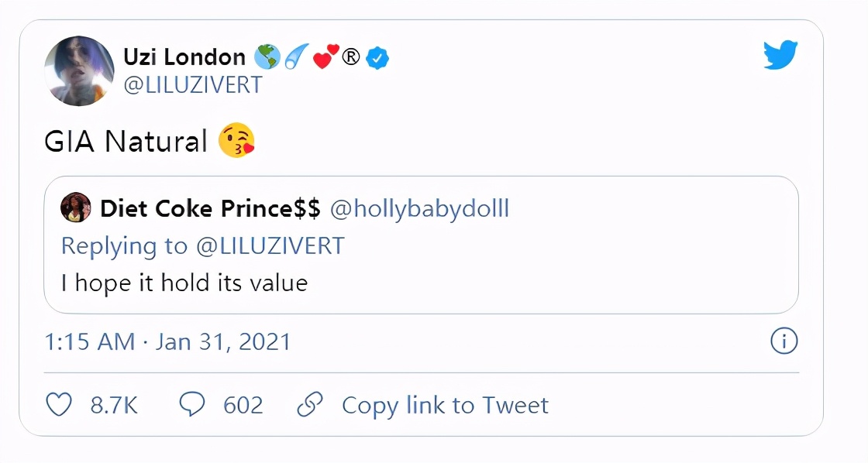Click the reply speech bubble icon
868x463 pixels.
[x=192, y=405]
